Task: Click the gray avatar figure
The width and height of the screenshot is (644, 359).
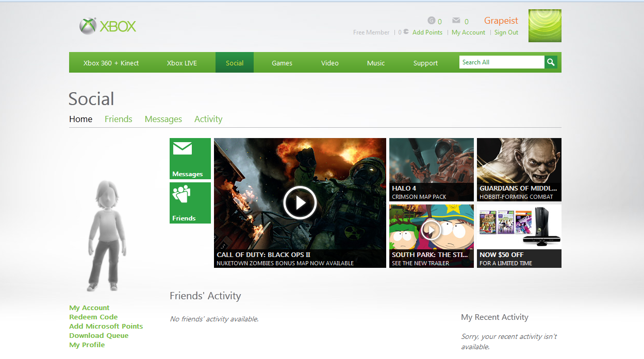Action: [x=106, y=236]
